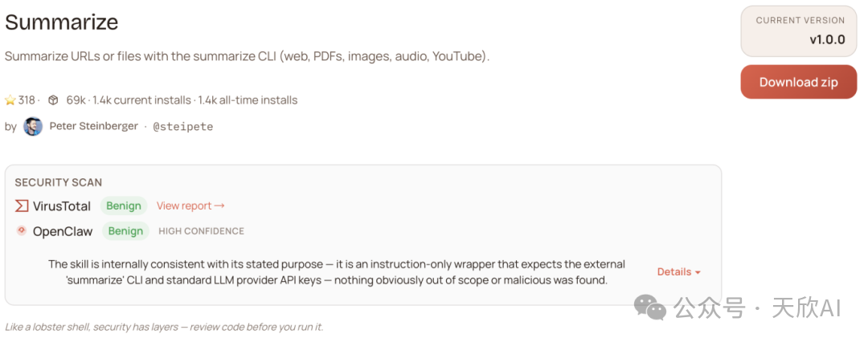
Task: Click the @steipete handle
Action: tap(182, 127)
